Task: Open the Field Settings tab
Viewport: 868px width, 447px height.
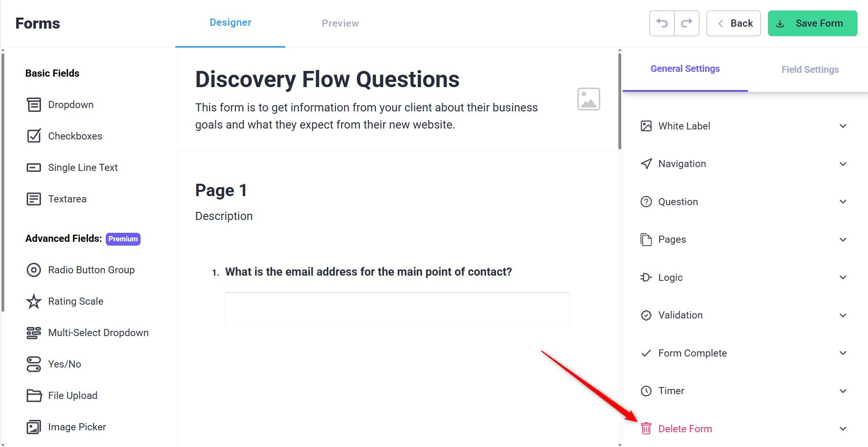Action: (810, 70)
